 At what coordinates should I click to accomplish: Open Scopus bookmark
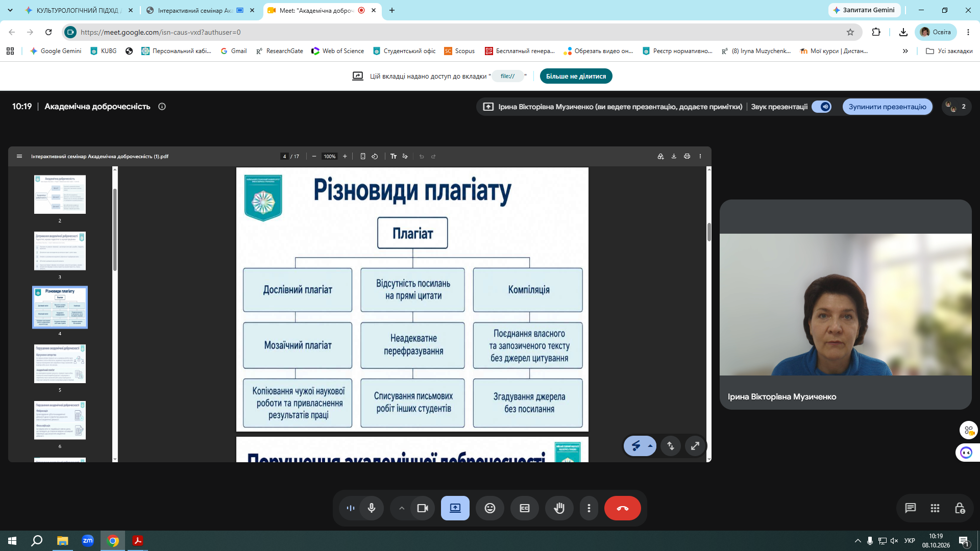coord(459,51)
